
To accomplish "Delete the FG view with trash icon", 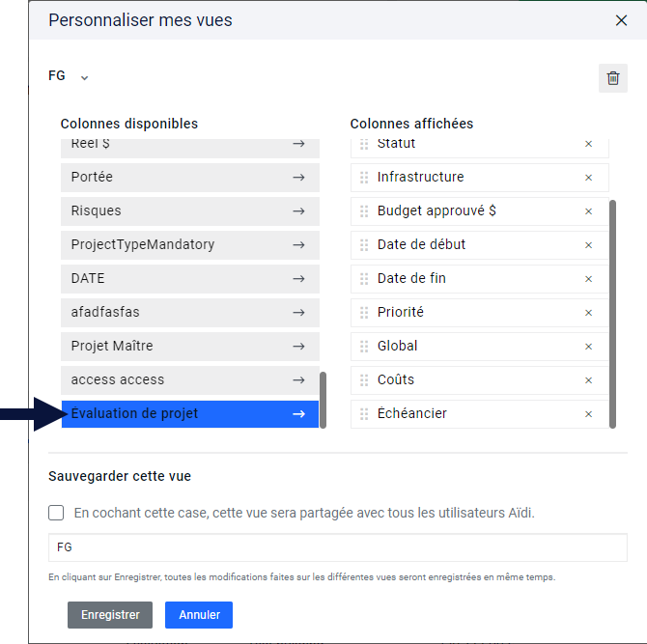I will click(x=613, y=78).
